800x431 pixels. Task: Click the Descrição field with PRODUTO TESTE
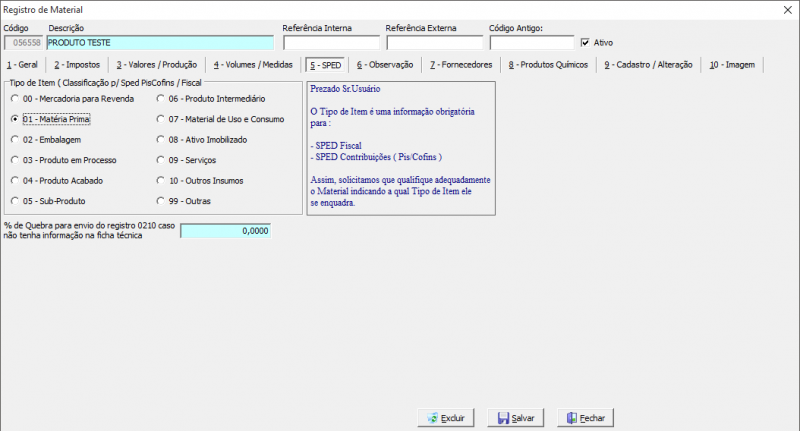pos(160,43)
